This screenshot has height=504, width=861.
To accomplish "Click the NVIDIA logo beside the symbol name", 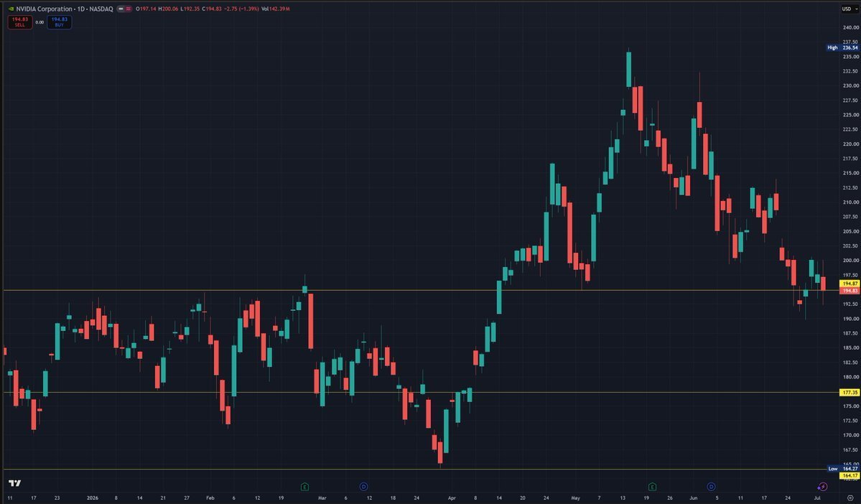I will 11,9.
